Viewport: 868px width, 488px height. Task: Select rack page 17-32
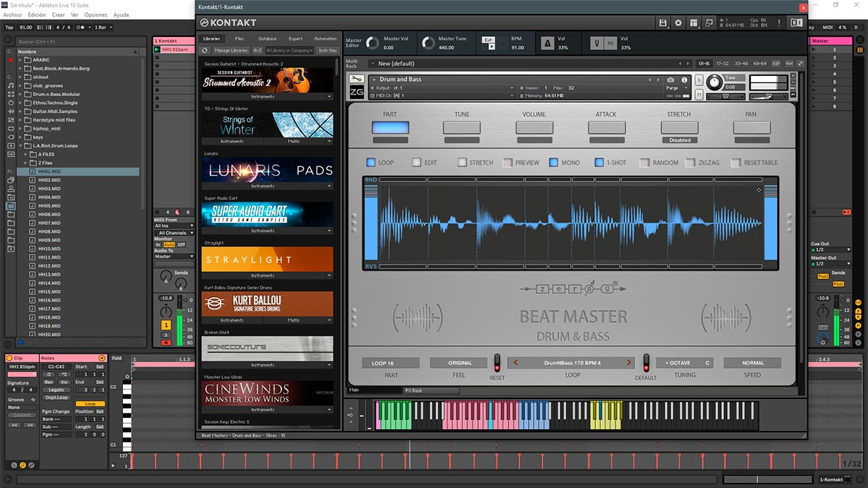click(722, 64)
